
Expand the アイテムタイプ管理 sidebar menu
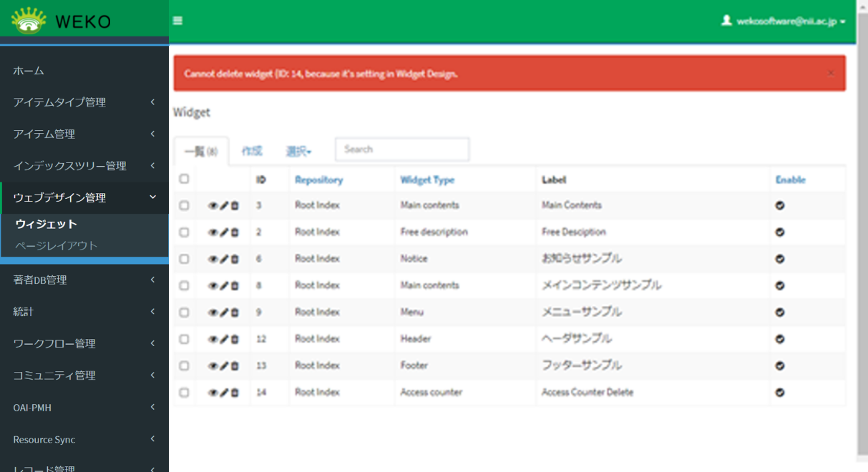(x=84, y=102)
